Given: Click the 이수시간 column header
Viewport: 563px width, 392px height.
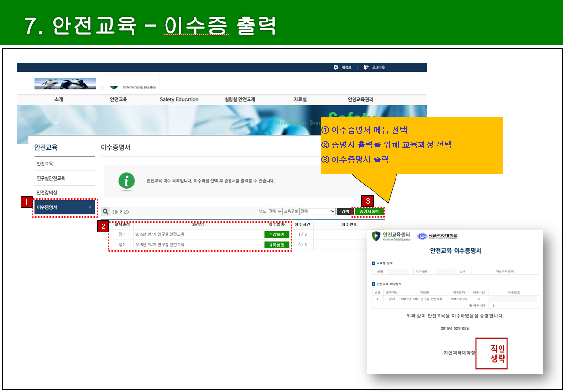Looking at the screenshot, I should 302,225.
